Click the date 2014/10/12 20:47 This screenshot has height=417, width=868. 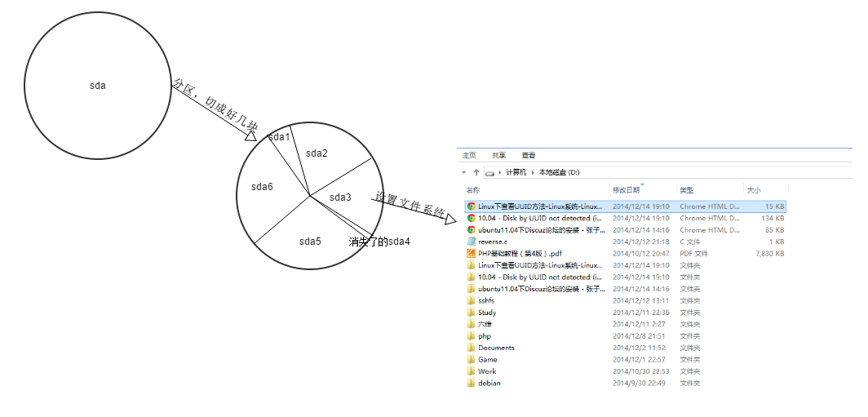pyautogui.click(x=640, y=254)
